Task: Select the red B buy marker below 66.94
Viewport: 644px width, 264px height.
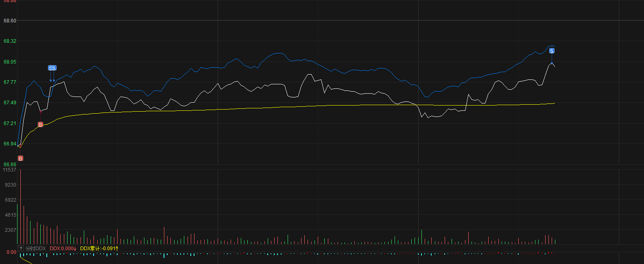Action: pyautogui.click(x=20, y=158)
